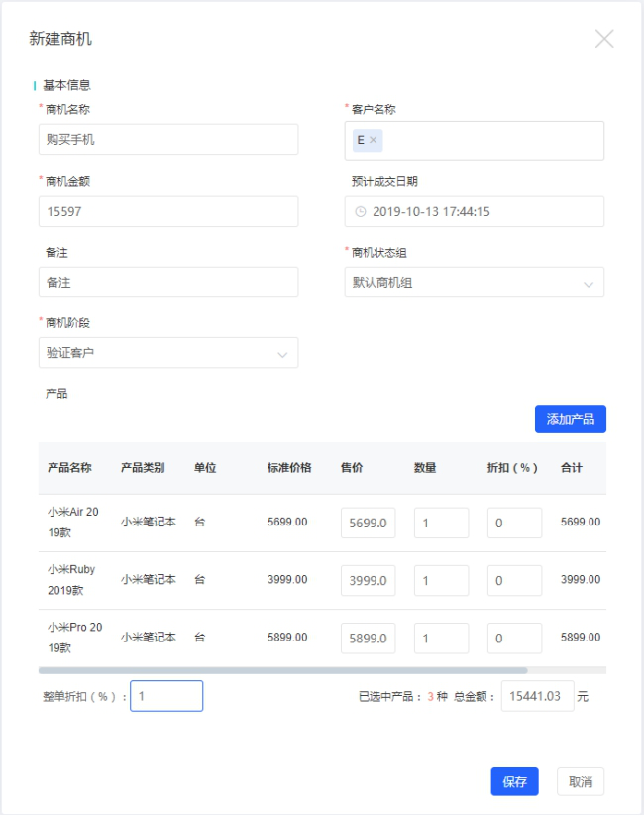Edit the 整单折扣 percentage field
Screen dimensions: 644x816
[x=166, y=696]
